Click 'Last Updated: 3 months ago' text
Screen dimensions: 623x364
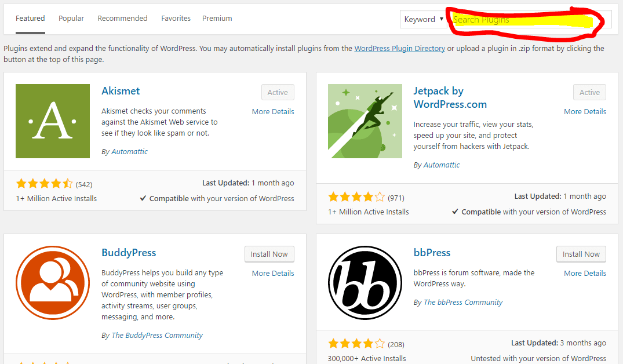[x=559, y=343]
